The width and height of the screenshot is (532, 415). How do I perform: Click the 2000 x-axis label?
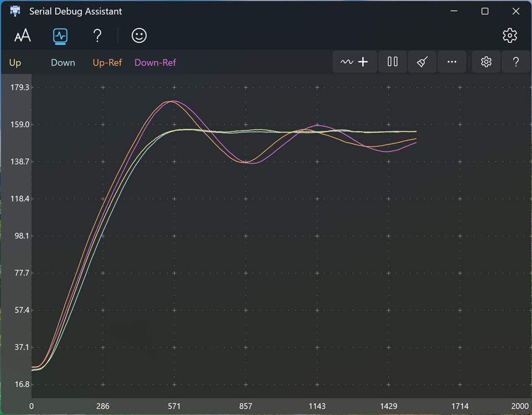520,406
